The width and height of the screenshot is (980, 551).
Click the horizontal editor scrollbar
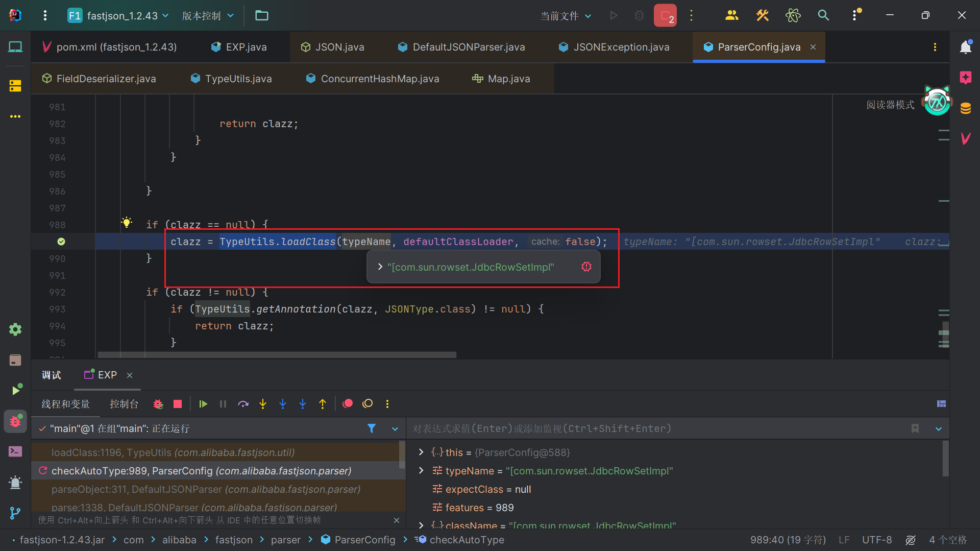[x=277, y=354]
